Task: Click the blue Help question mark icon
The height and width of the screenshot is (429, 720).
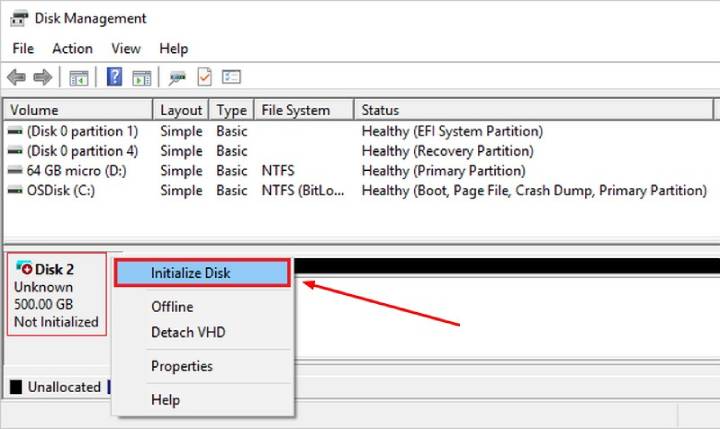Action: (x=114, y=77)
